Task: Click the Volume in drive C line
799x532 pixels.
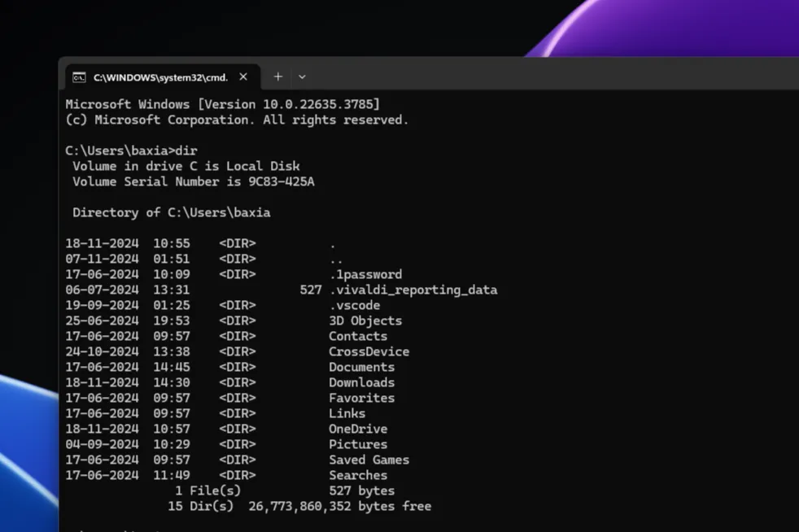Action: (186, 166)
